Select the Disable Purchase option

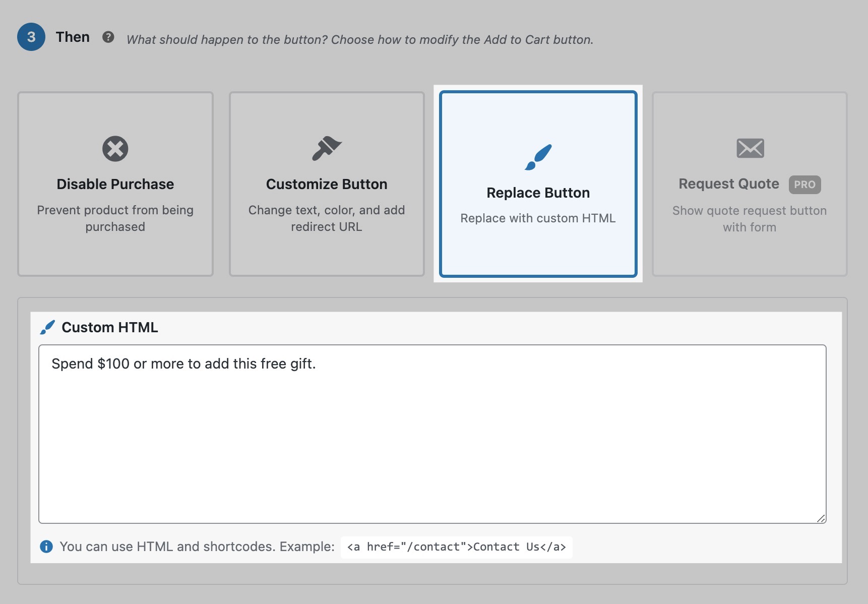click(x=115, y=184)
